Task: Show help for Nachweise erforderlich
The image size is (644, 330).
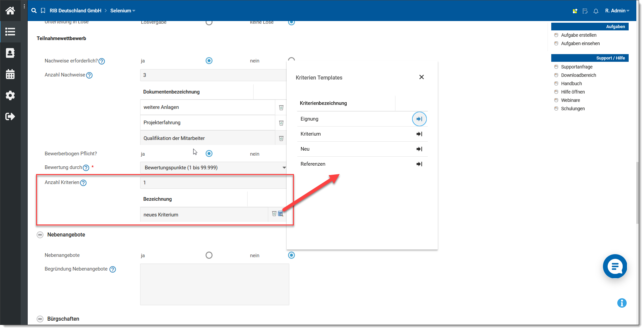Action: pos(102,61)
